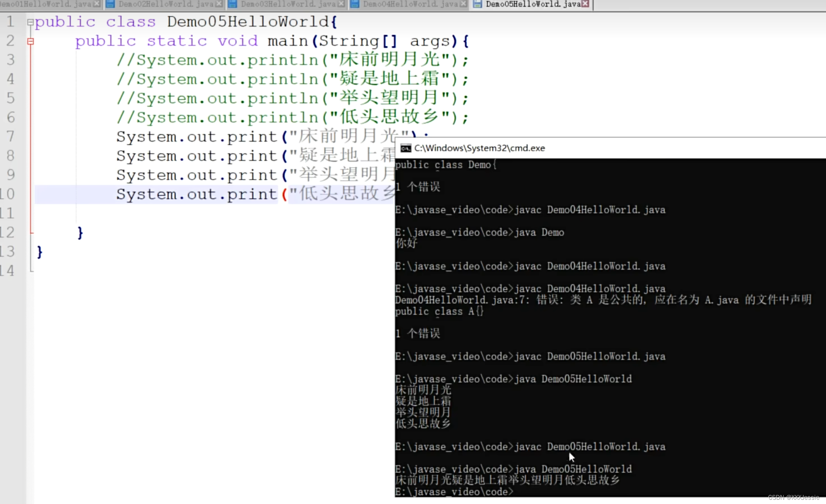Switch to the Demo04HelloWorld.java tab
Image resolution: width=826 pixels, height=504 pixels.
pos(409,4)
